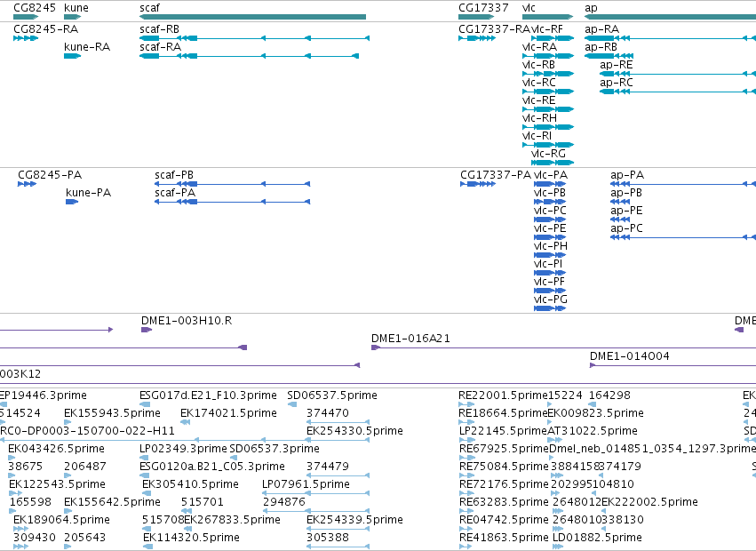Image resolution: width=756 pixels, height=551 pixels.
Task: Click BAC clone DME1-003H10.R
Action: [147, 330]
